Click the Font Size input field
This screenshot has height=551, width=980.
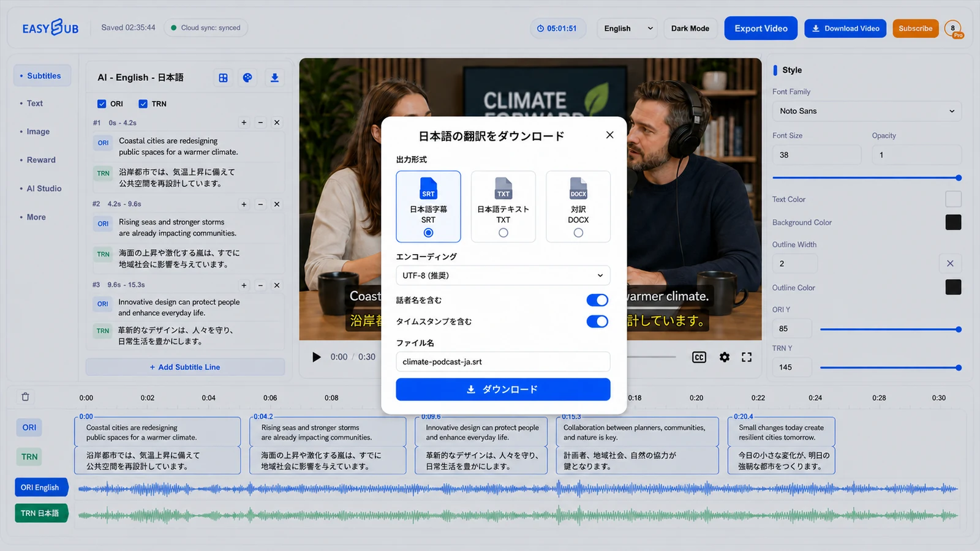pos(816,155)
